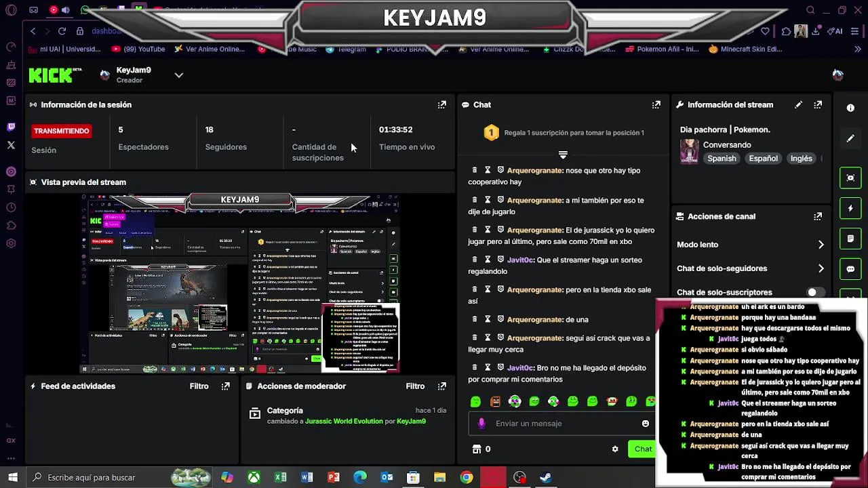Pick the brown angry-face emote above the message box
This screenshot has height=488, width=868.
click(x=495, y=402)
